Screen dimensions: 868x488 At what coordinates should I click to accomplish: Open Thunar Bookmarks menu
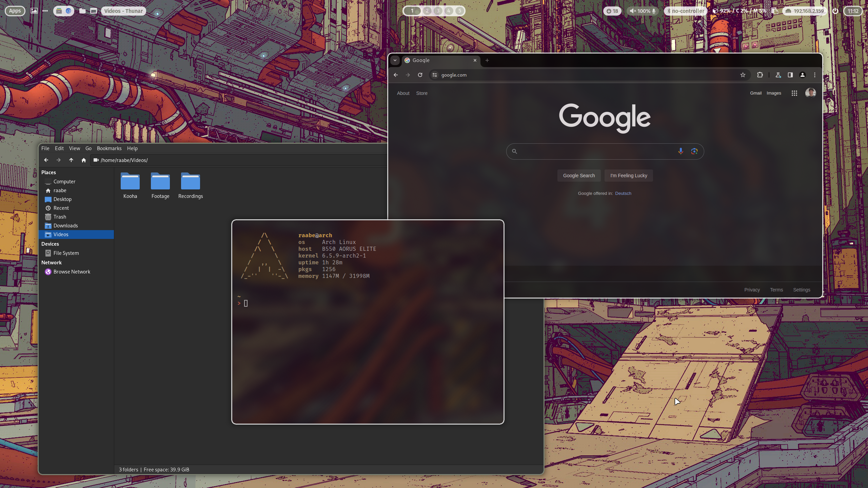pos(109,148)
